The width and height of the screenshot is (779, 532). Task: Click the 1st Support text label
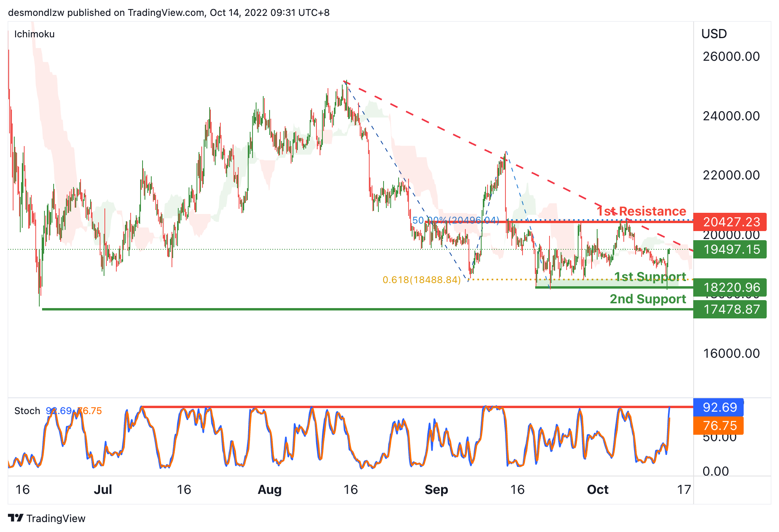point(650,276)
